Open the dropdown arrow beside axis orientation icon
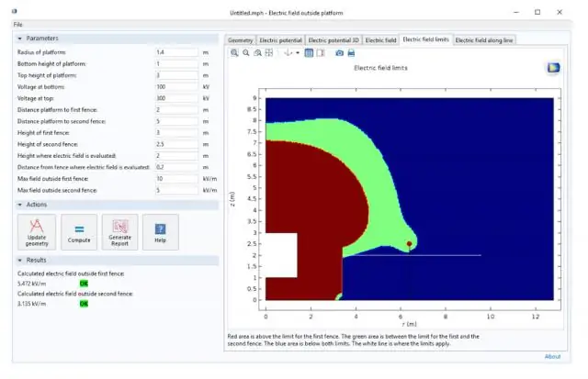Screen dimensions: 588x379 (298, 53)
